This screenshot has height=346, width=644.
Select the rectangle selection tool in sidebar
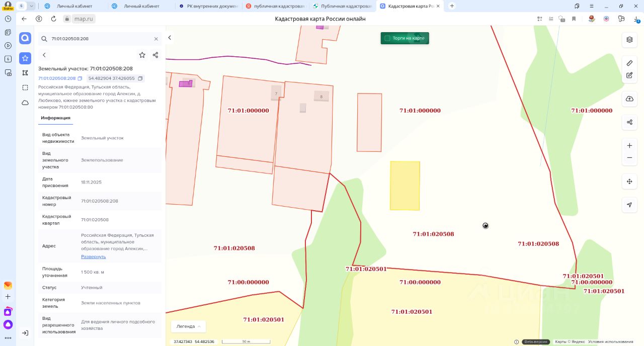(25, 88)
